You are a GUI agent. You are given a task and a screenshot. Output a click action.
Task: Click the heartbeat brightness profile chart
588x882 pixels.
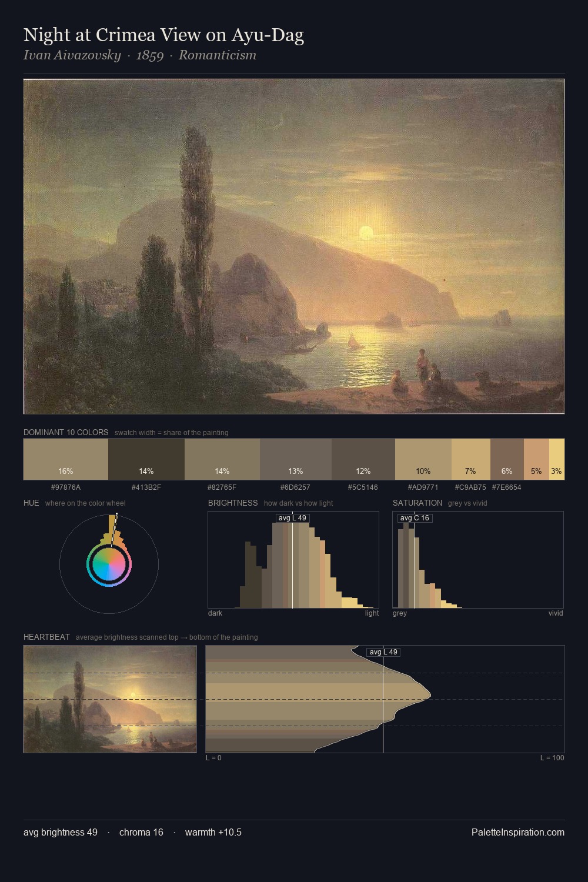click(x=385, y=699)
